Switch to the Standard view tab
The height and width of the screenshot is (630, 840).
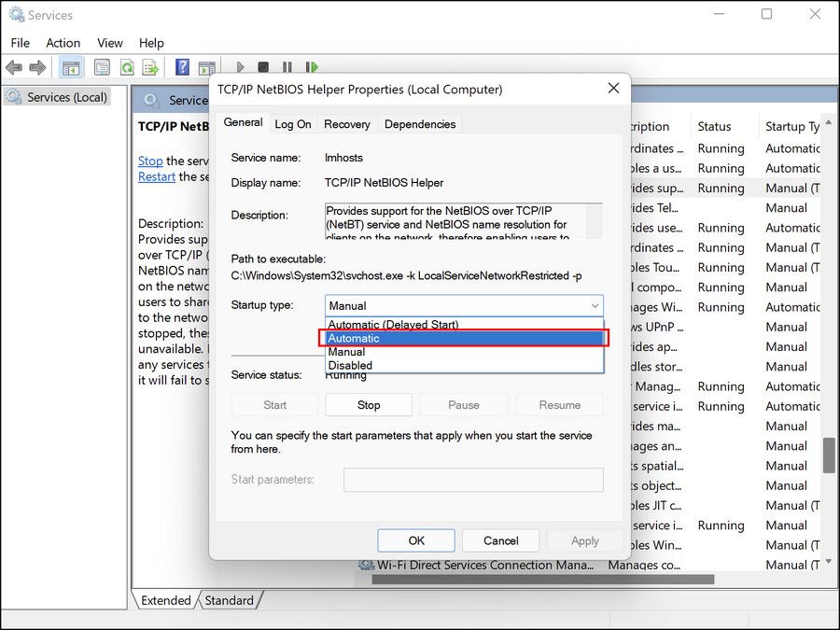[x=230, y=600]
